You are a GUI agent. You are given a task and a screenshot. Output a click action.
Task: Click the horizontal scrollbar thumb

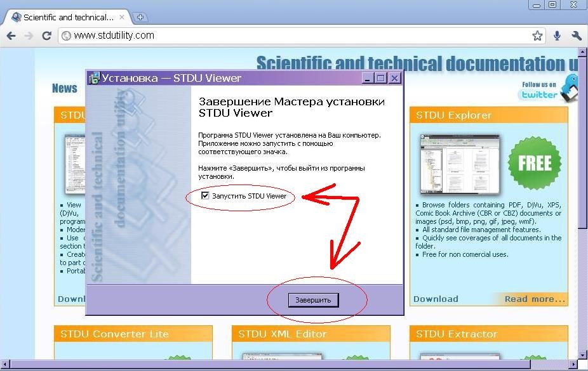tap(270, 364)
